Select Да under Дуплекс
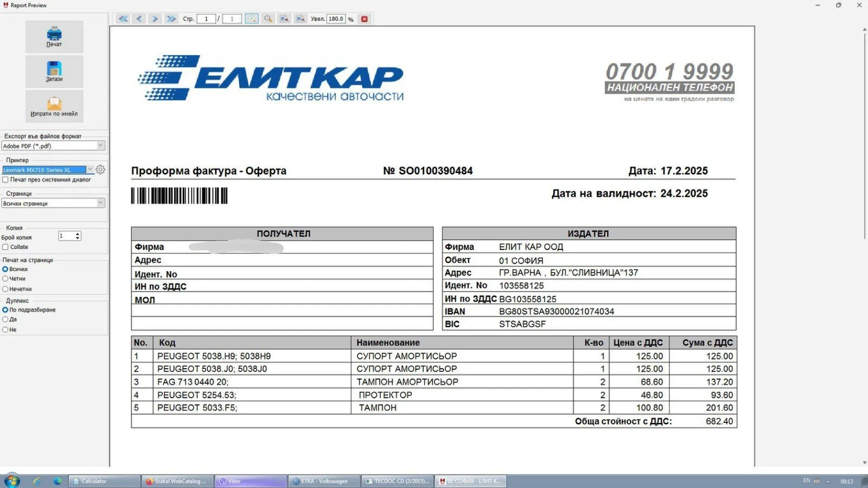This screenshot has height=488, width=868. [5, 319]
